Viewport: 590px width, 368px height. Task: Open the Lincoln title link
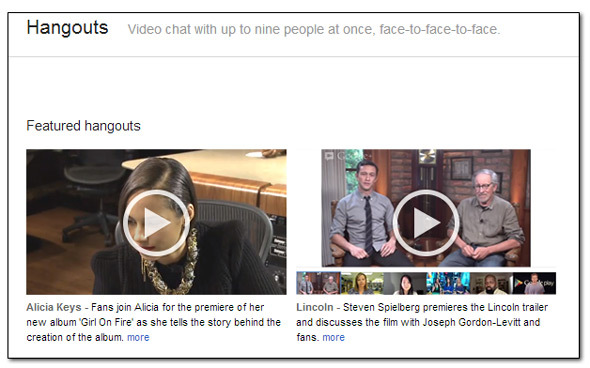pyautogui.click(x=315, y=307)
